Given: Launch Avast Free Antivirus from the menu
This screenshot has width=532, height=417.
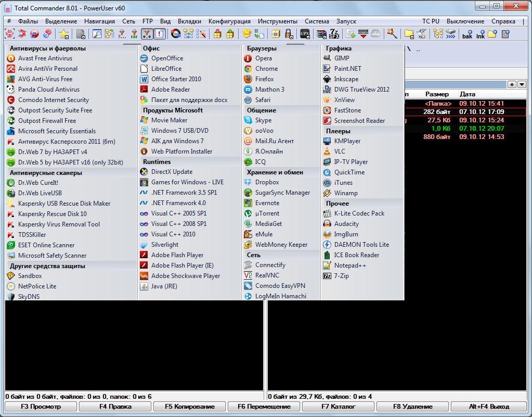Looking at the screenshot, I should [45, 58].
